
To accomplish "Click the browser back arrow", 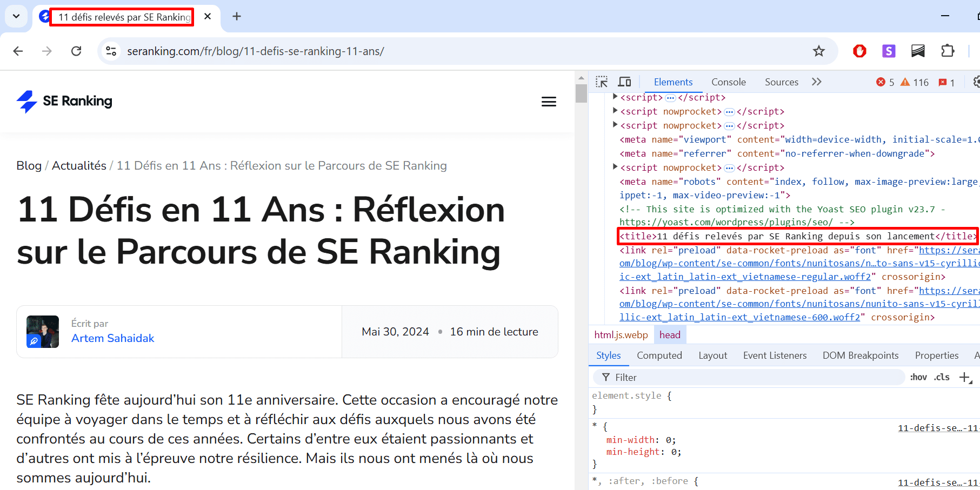I will [x=18, y=51].
